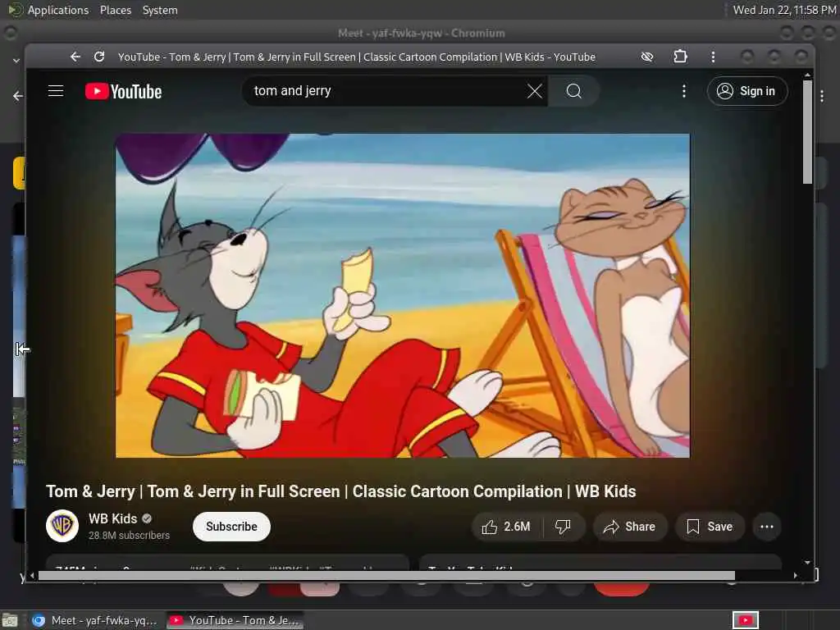The width and height of the screenshot is (840, 630).
Task: Dislike this video
Action: point(563,527)
